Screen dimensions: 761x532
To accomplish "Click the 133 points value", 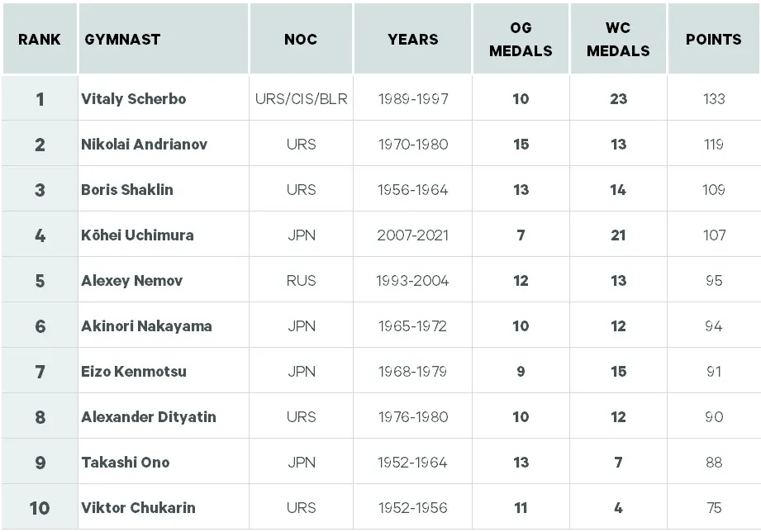I will click(714, 99).
